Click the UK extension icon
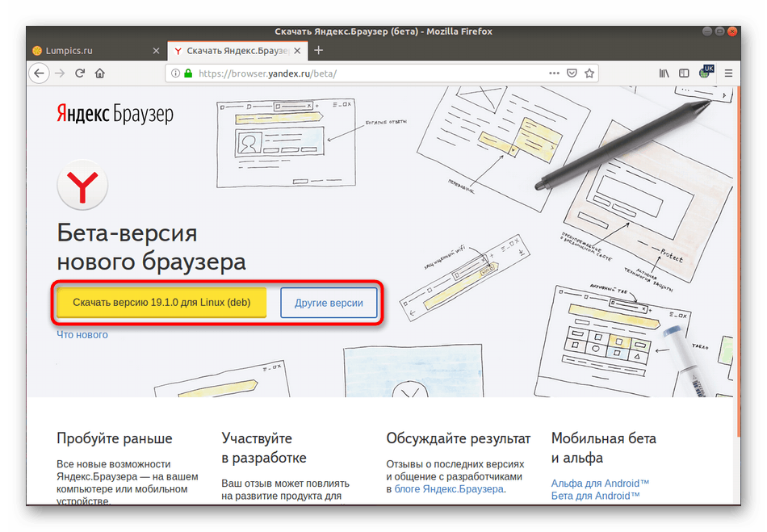The height and width of the screenshot is (532, 767). [706, 72]
